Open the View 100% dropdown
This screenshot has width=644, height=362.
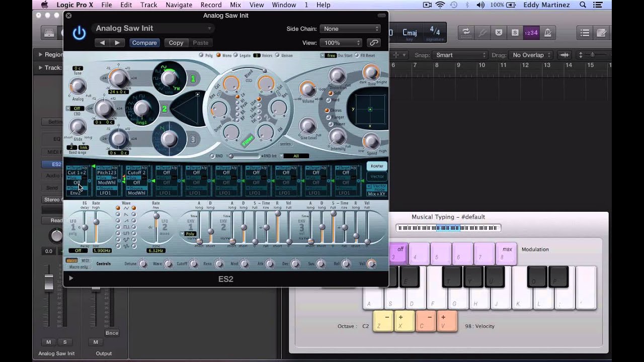[341, 43]
